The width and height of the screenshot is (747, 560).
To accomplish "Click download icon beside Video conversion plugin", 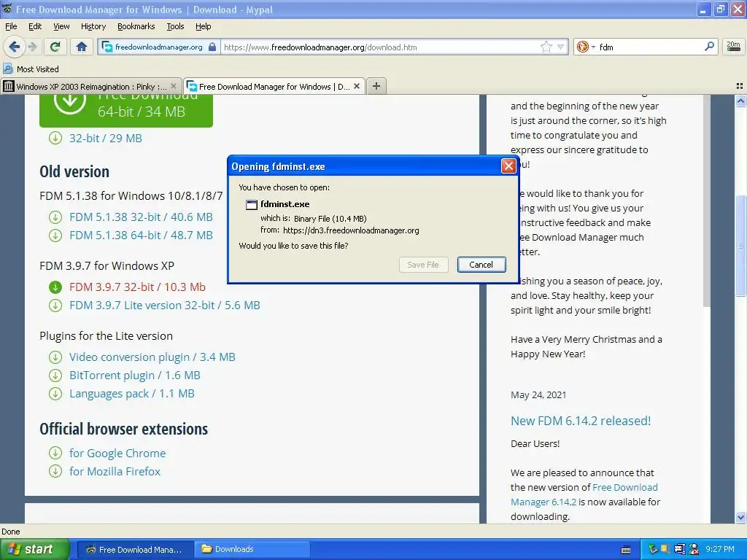I will click(55, 357).
